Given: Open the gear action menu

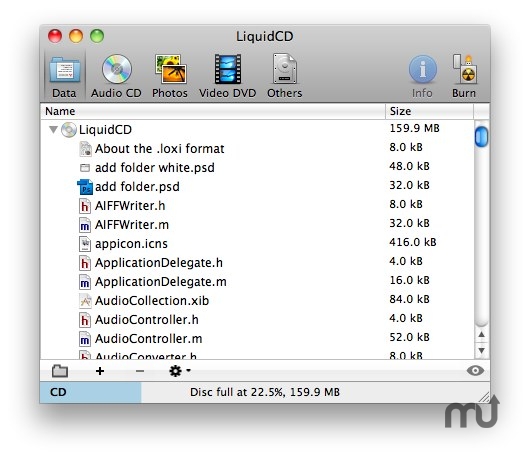Looking at the screenshot, I should point(179,371).
